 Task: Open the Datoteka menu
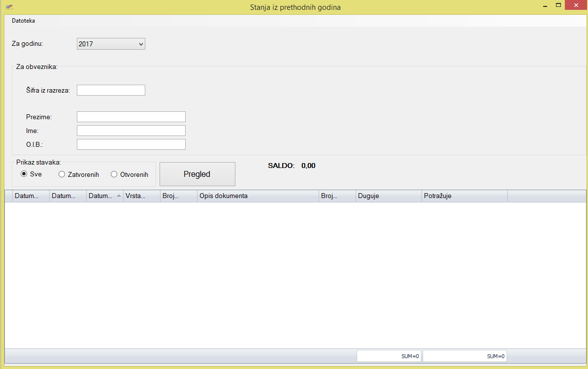click(23, 21)
